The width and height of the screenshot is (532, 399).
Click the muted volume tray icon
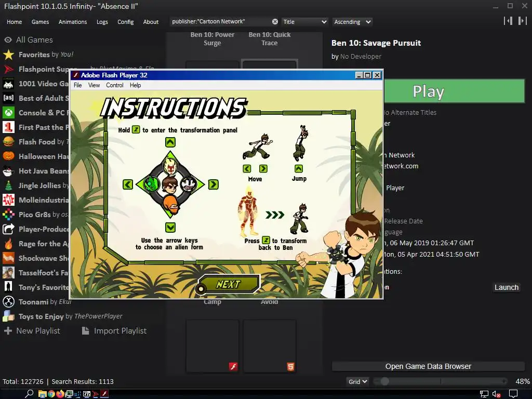pyautogui.click(x=496, y=394)
